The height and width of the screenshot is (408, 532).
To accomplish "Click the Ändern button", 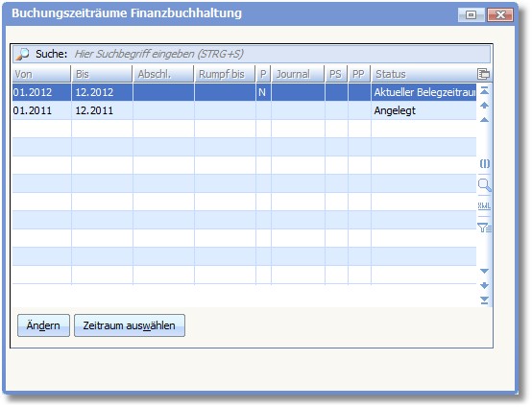I will 43,325.
